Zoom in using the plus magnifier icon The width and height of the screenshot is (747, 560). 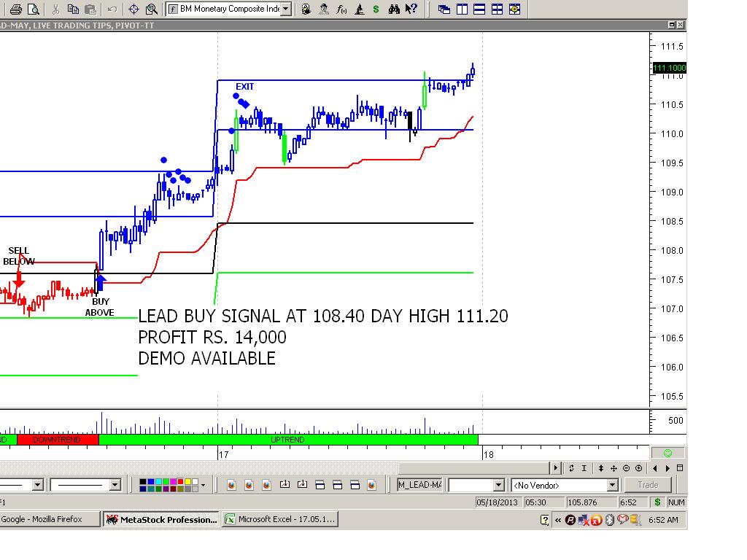point(639,467)
